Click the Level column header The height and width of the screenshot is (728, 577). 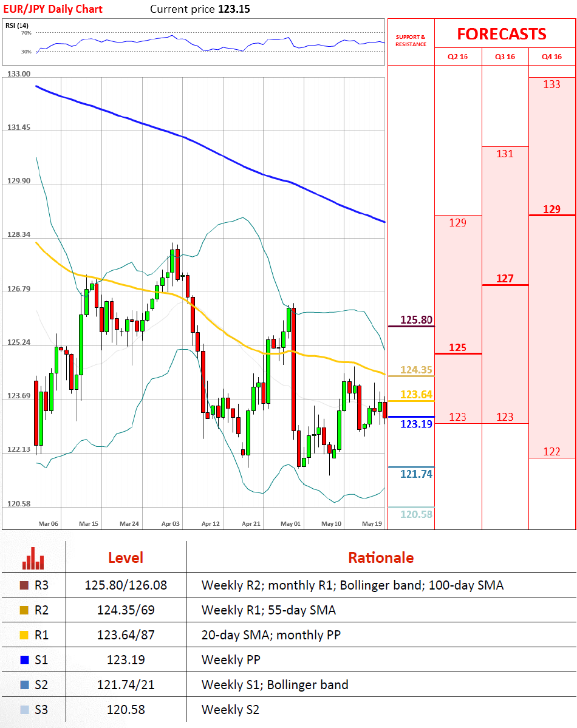[126, 557]
